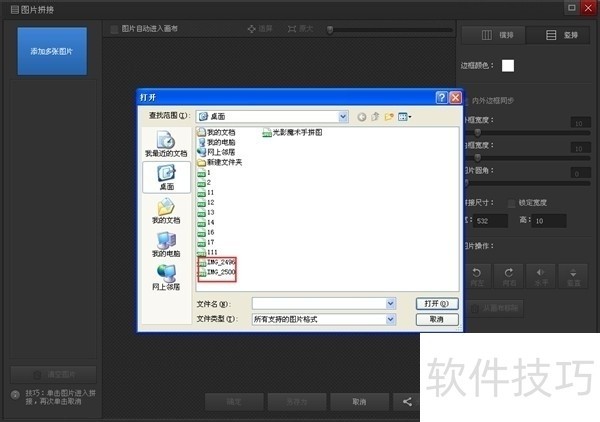Open the view menu icon dropdown
The image size is (600, 422).
point(404,117)
